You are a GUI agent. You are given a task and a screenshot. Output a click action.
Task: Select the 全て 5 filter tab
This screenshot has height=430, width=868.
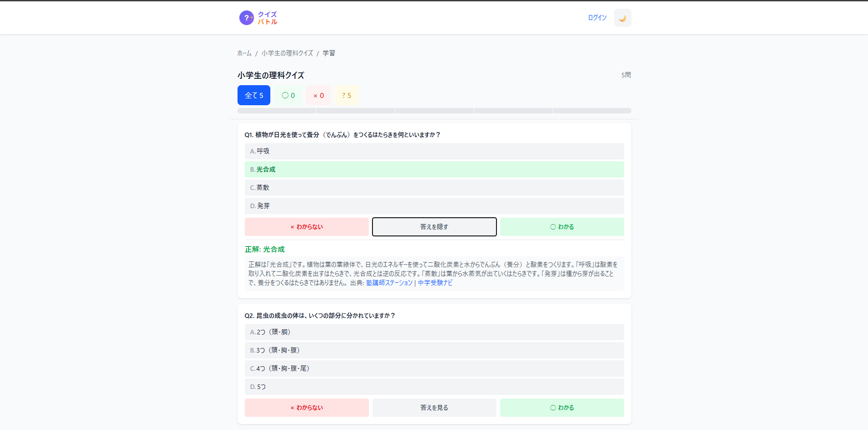[254, 95]
